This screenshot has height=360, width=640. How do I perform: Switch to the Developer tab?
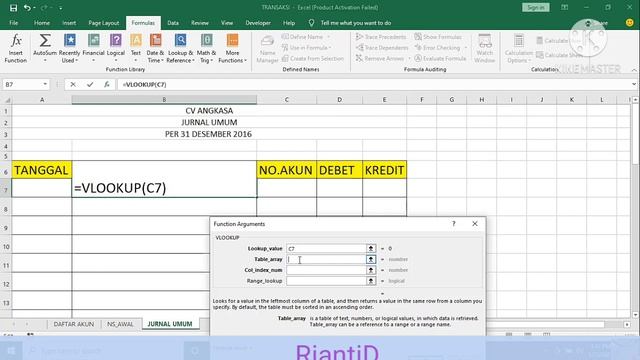258,23
